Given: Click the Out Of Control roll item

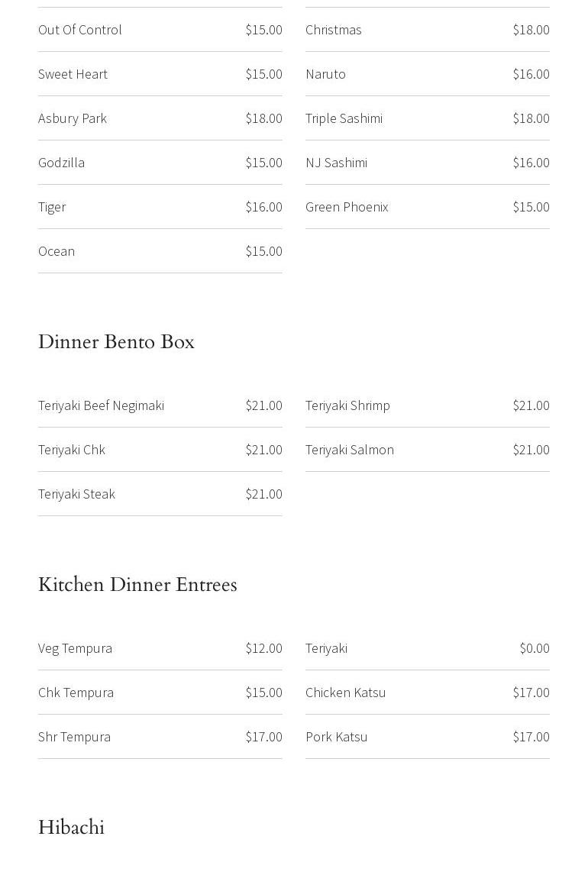Looking at the screenshot, I should [80, 30].
